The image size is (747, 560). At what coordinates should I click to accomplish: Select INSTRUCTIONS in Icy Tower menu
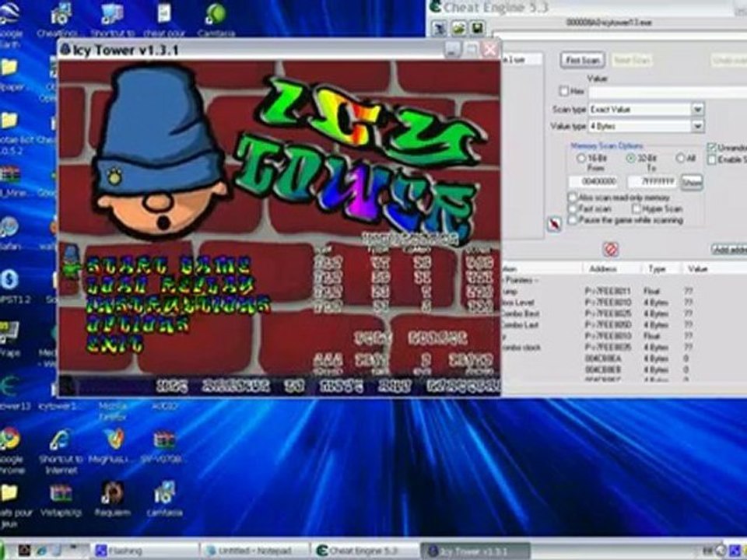click(x=178, y=305)
